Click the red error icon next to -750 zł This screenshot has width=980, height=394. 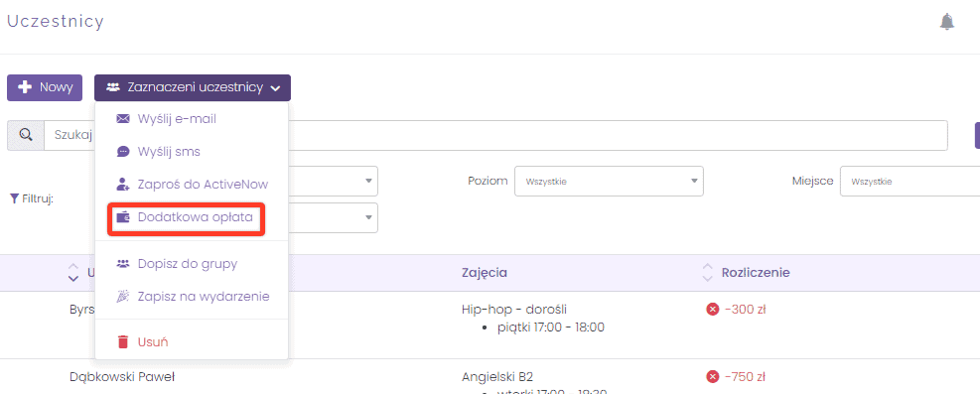click(713, 376)
